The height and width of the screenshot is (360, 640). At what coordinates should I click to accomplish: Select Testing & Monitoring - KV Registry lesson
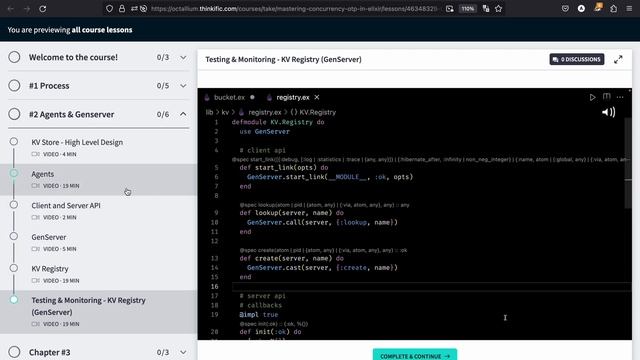pos(88,306)
